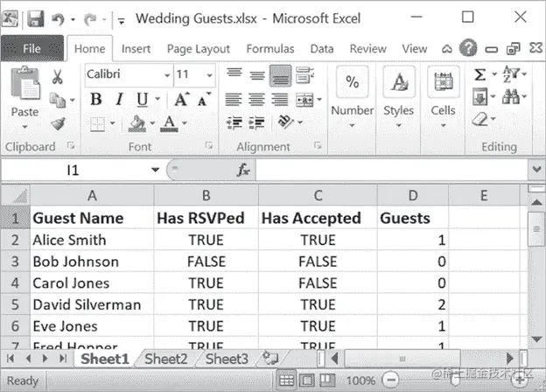
Task: Click the Copy icon
Action: pyautogui.click(x=58, y=101)
